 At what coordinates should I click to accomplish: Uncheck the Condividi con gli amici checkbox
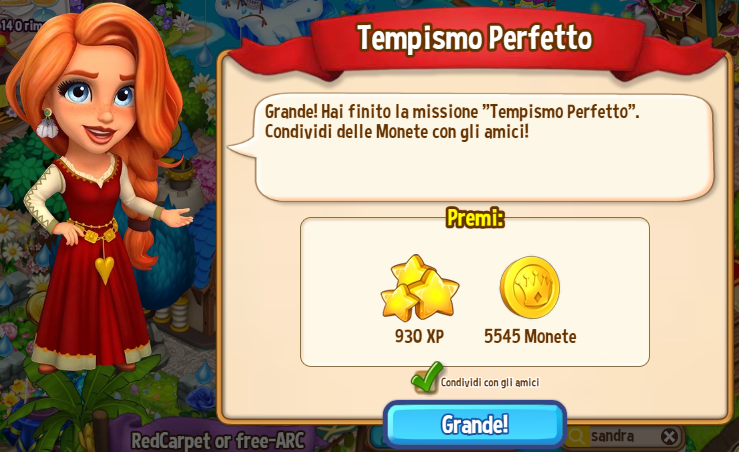tap(426, 379)
